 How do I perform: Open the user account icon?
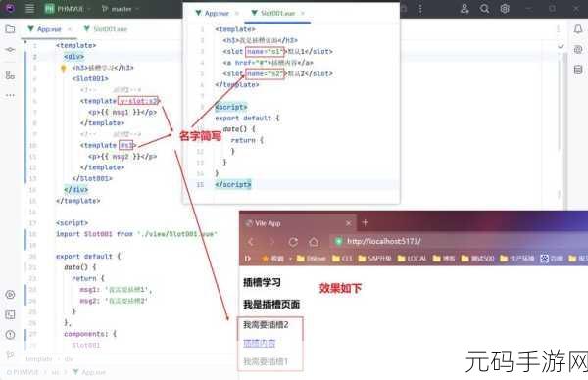(x=465, y=8)
